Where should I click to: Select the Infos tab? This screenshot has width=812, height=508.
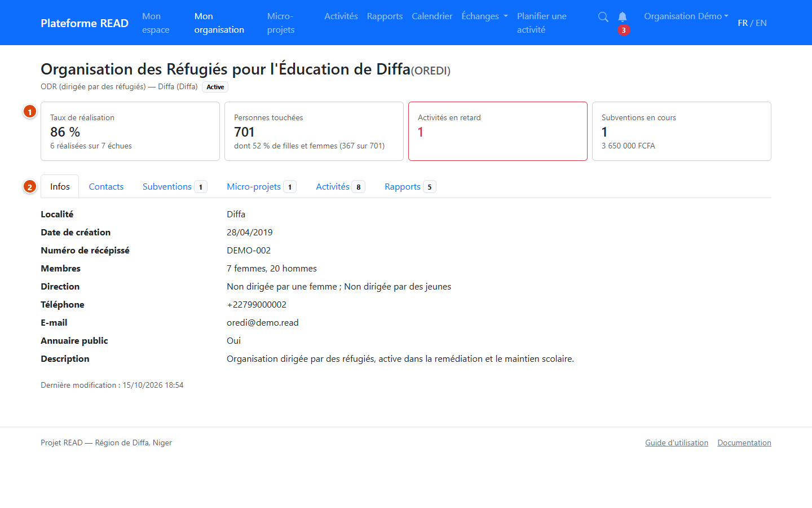click(60, 187)
